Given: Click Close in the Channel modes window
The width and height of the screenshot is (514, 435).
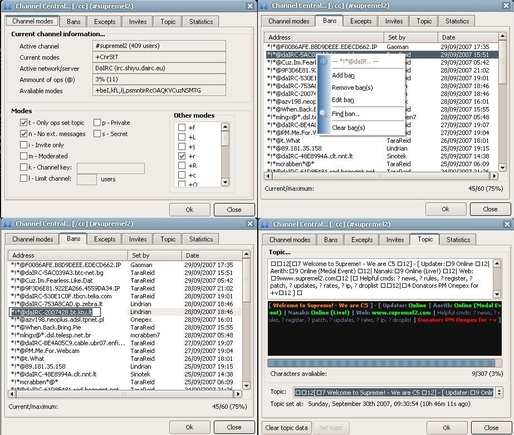Looking at the screenshot, I should pos(234,210).
